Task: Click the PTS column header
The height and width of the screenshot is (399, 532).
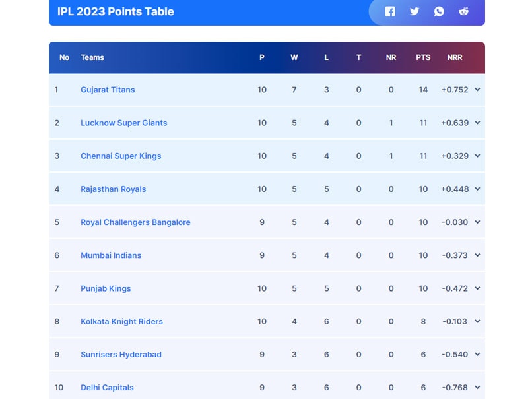Action: pyautogui.click(x=423, y=57)
